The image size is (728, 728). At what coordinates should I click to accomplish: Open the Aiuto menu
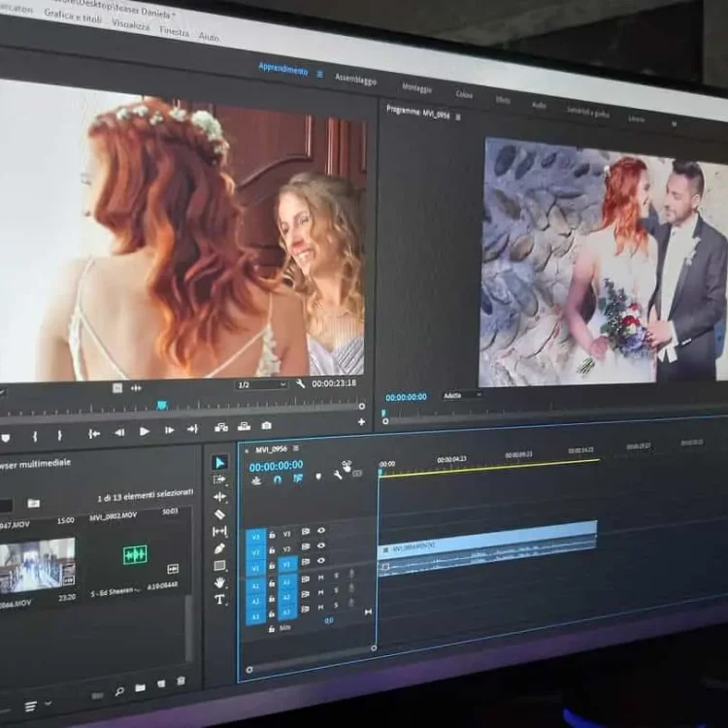tap(209, 36)
